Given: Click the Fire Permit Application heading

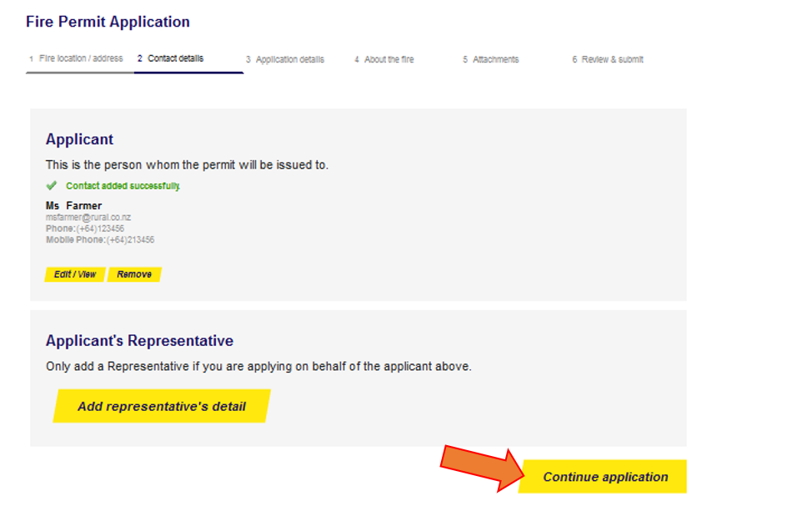Looking at the screenshot, I should 108,22.
